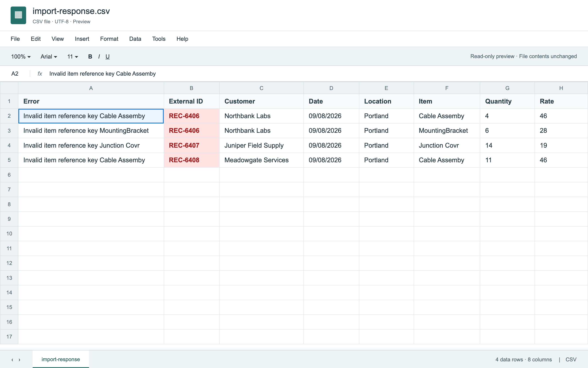Click the Read-only preview notice

[523, 56]
